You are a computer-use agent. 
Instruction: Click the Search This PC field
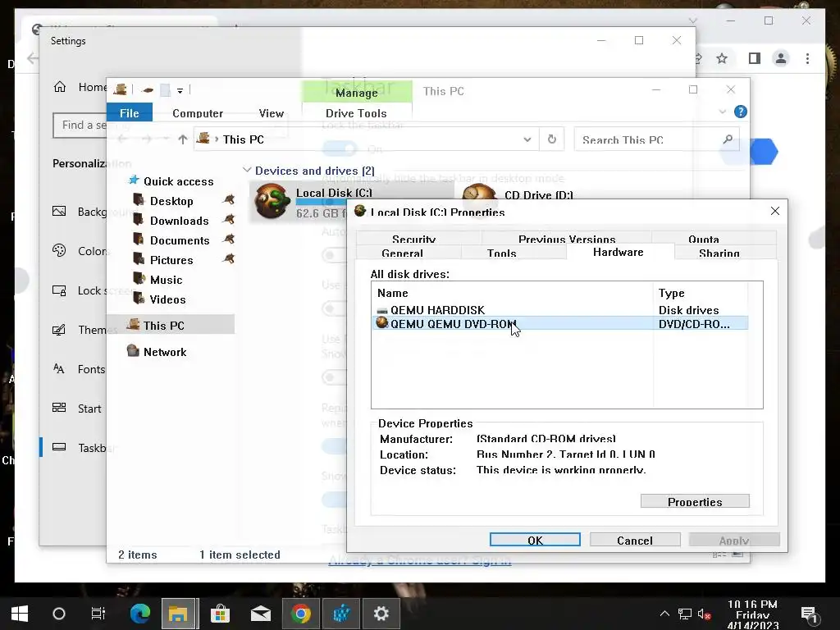tap(648, 139)
